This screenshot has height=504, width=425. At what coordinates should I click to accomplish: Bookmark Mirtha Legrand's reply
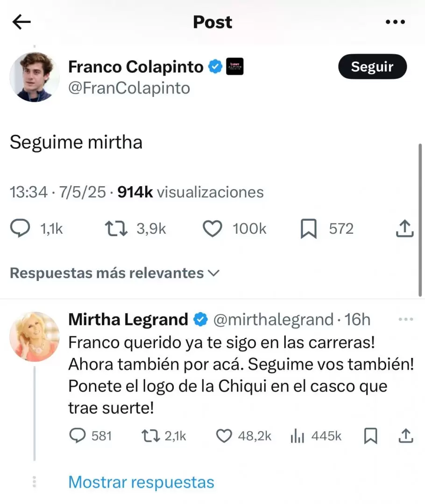(x=370, y=436)
